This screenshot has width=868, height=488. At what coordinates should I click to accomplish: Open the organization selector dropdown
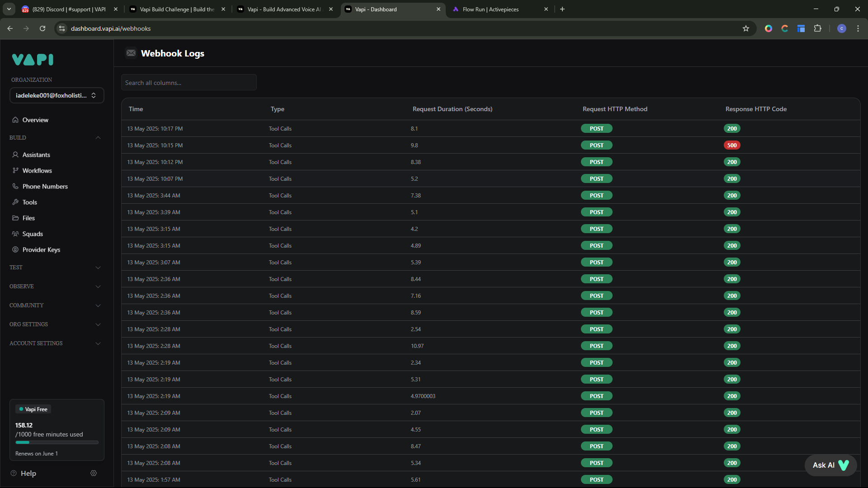[x=57, y=95]
